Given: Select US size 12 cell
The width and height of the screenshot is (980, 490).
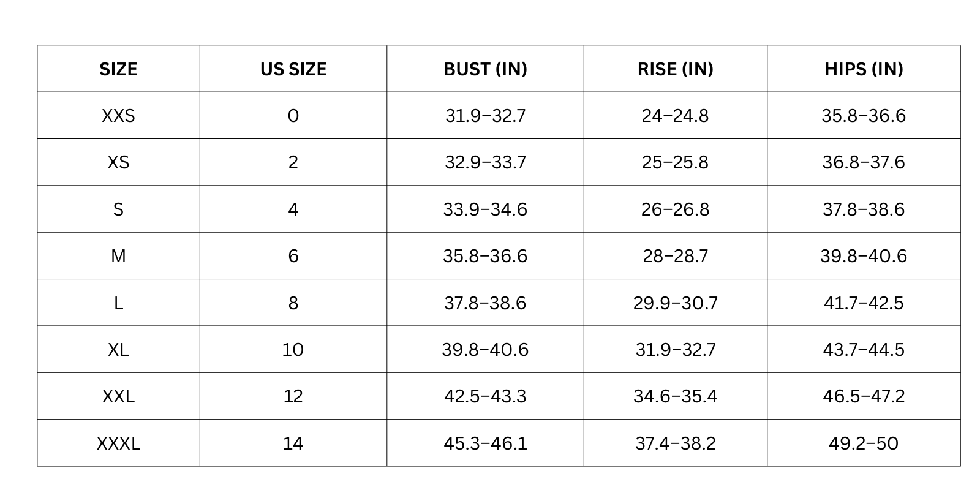Looking at the screenshot, I should click(293, 396).
